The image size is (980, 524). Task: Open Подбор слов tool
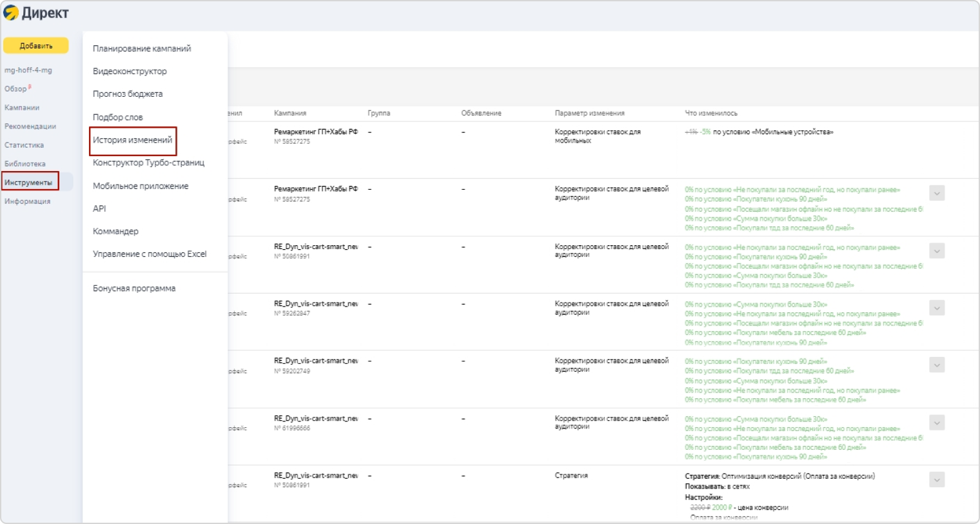coord(118,117)
